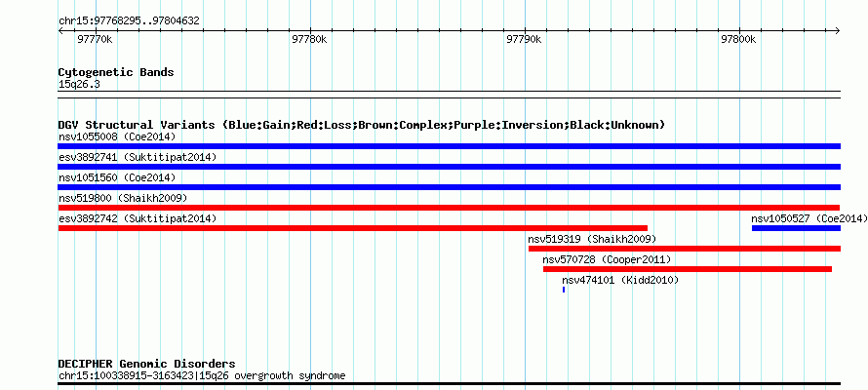Click the 97770k ruler tick label

click(x=96, y=39)
